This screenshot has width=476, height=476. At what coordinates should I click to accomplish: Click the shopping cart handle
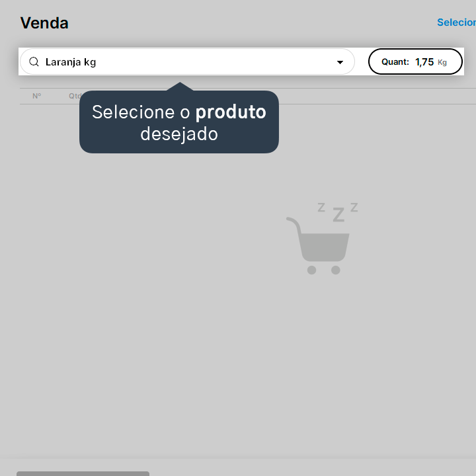point(294,224)
